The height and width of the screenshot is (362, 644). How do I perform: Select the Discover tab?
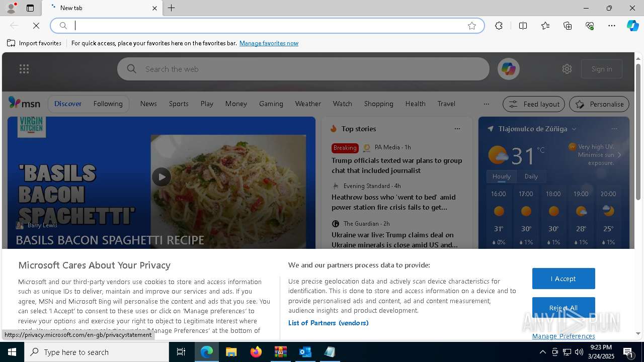pos(68,104)
